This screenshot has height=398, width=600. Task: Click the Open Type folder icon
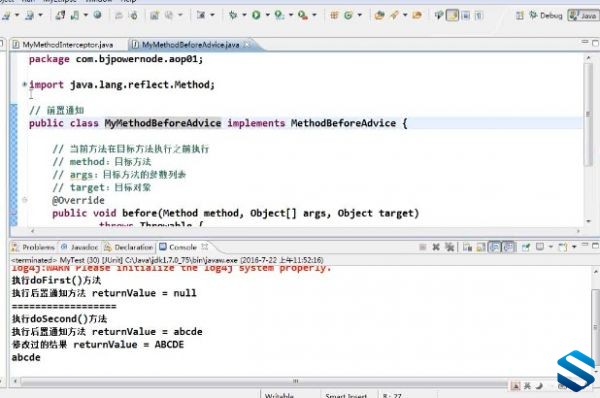(x=380, y=15)
